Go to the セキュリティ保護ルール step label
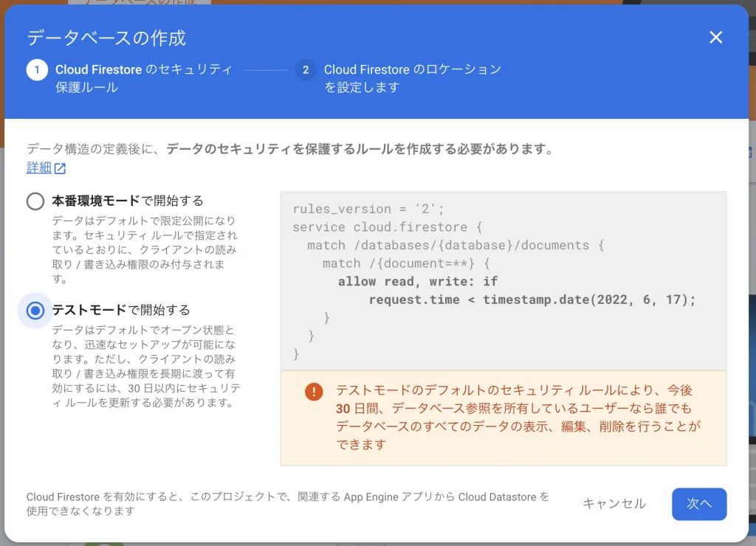The image size is (756, 546). pyautogui.click(x=144, y=78)
